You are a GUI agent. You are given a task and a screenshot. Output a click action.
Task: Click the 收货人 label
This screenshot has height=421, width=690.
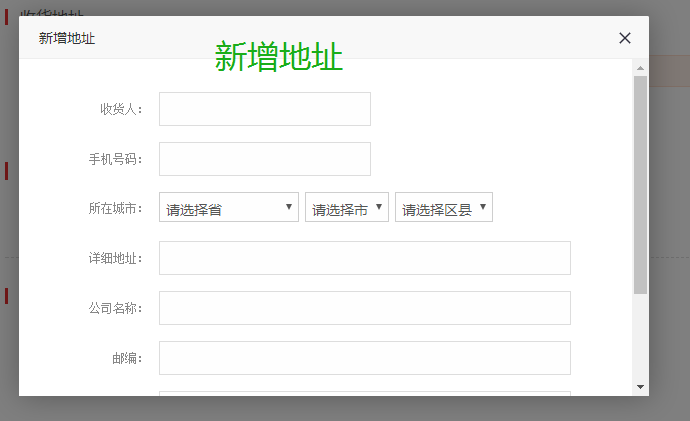coord(121,109)
